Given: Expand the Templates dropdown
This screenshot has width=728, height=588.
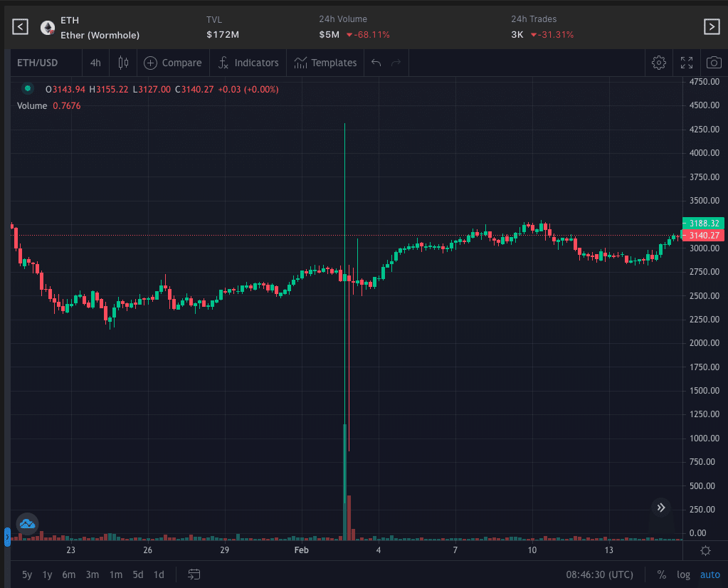Looking at the screenshot, I should pyautogui.click(x=326, y=63).
